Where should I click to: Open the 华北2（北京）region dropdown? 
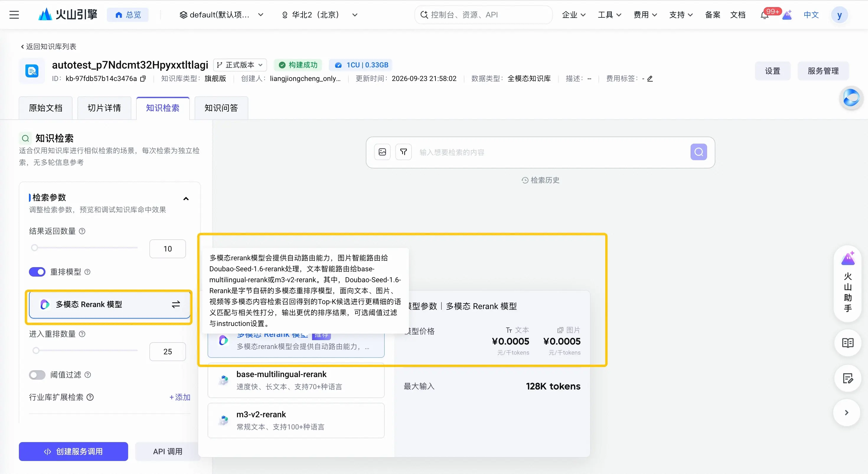(319, 15)
